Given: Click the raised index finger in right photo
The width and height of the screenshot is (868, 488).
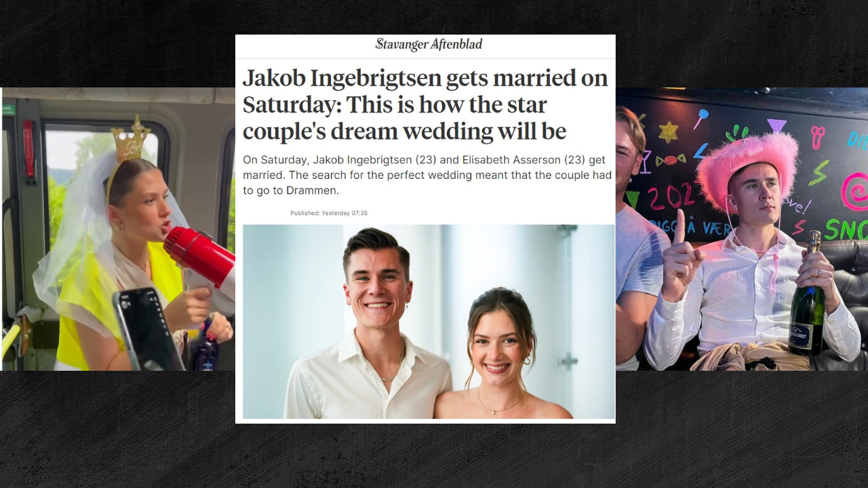Looking at the screenshot, I should [679, 226].
